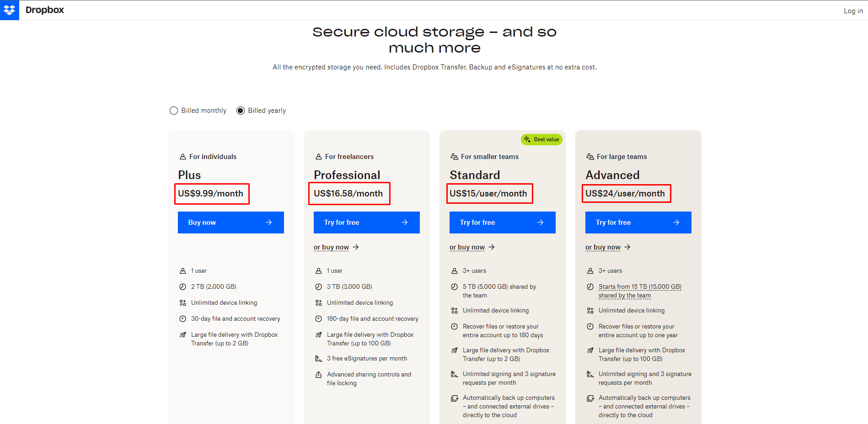Follow 'or buy now' link under Professional

coord(336,247)
